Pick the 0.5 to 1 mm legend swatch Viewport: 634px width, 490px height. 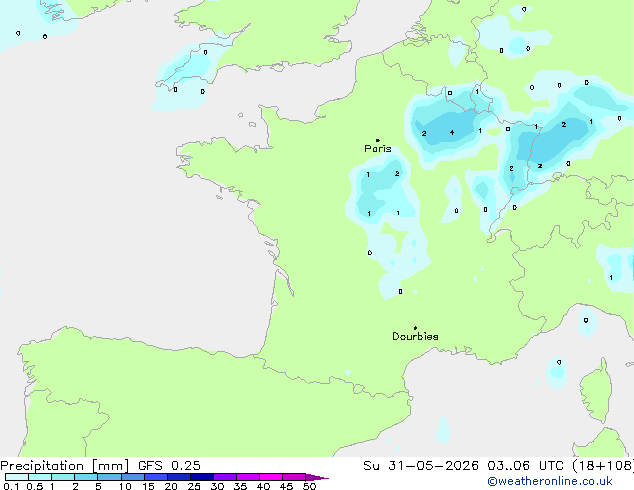[40, 477]
